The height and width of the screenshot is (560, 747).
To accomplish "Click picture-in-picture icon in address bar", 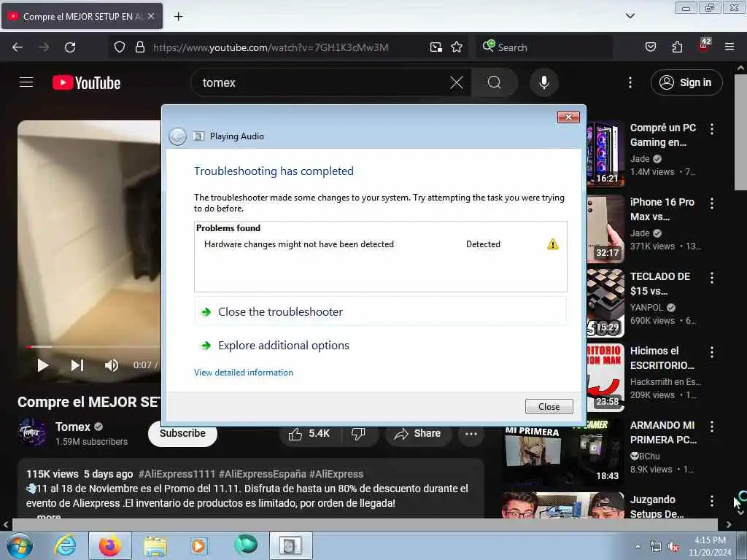I will coord(436,47).
